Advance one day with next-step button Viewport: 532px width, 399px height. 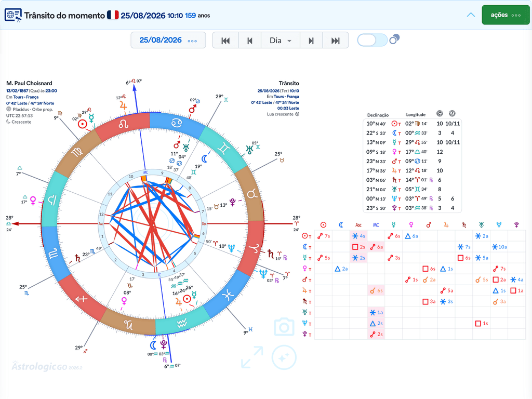pos(311,41)
